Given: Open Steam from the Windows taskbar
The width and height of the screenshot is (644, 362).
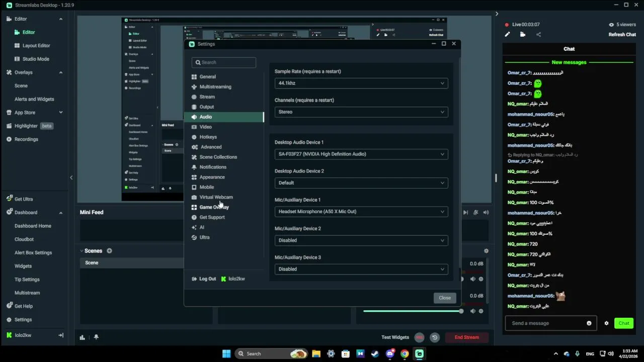Looking at the screenshot, I should coord(375,353).
